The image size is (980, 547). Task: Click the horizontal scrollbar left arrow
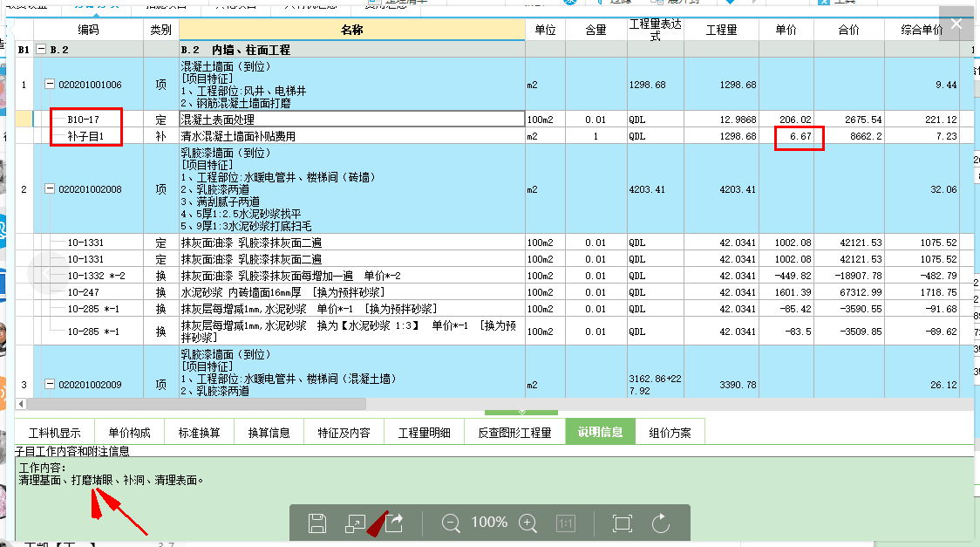click(x=21, y=404)
